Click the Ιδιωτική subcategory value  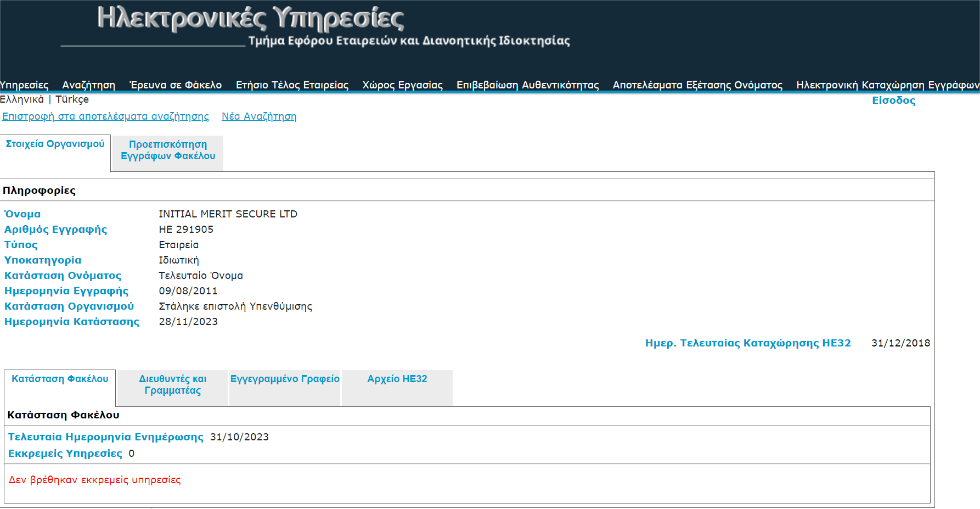[x=179, y=260]
